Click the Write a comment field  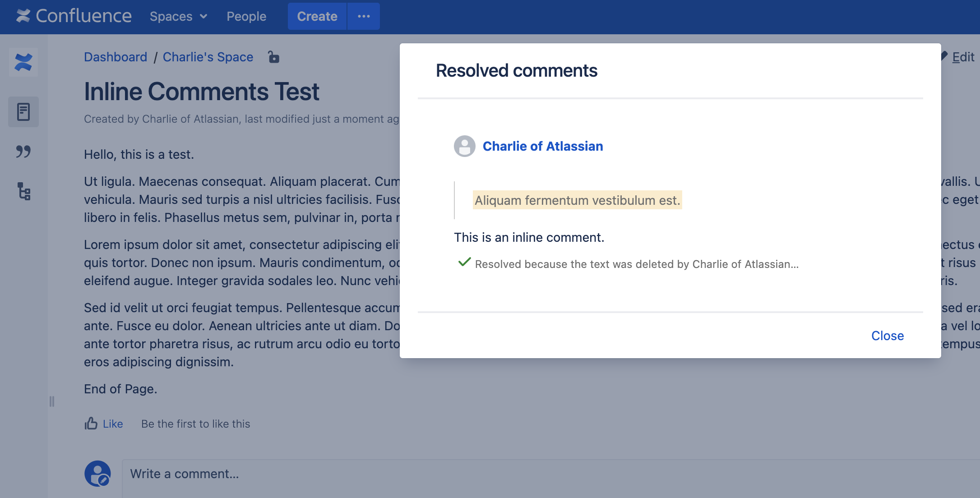(541, 474)
